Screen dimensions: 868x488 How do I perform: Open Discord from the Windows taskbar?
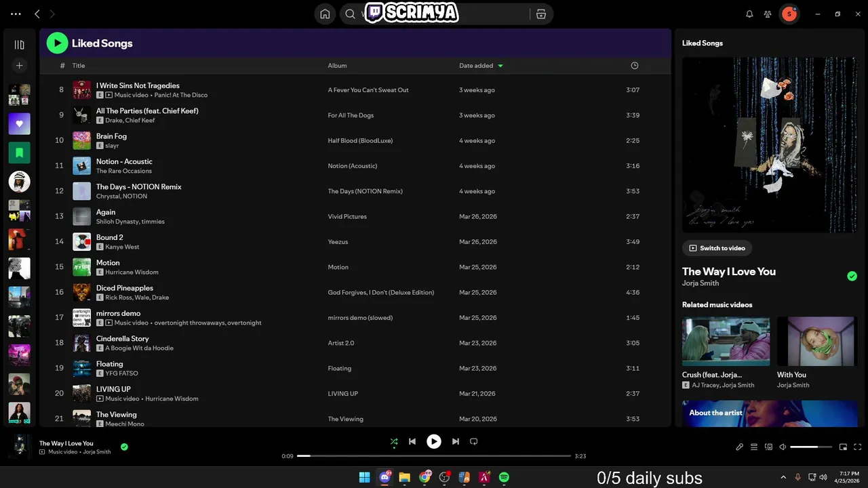(x=385, y=477)
